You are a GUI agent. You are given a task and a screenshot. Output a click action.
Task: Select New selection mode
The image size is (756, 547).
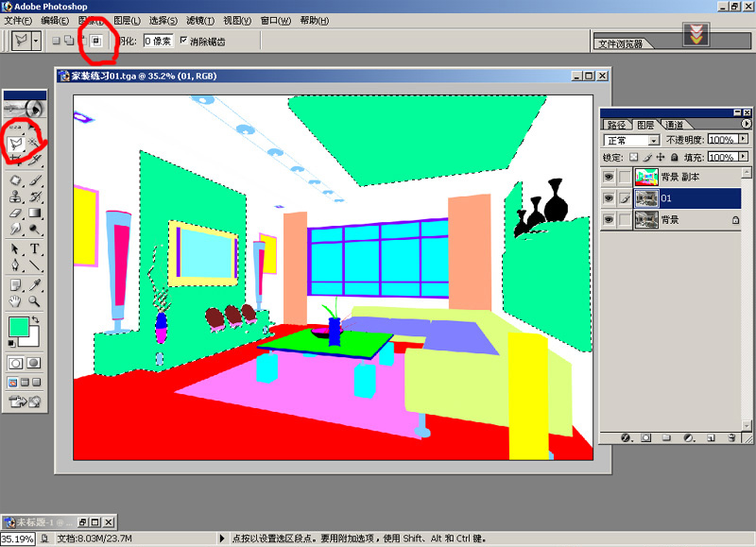[56, 41]
